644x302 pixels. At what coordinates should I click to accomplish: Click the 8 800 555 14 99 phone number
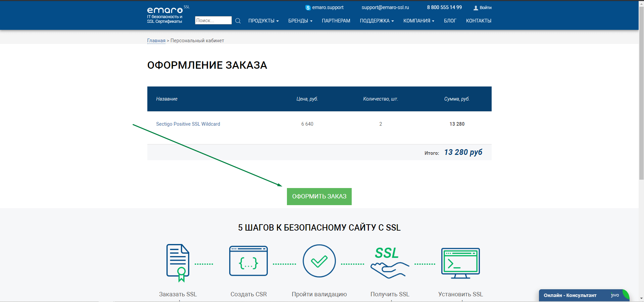(444, 7)
